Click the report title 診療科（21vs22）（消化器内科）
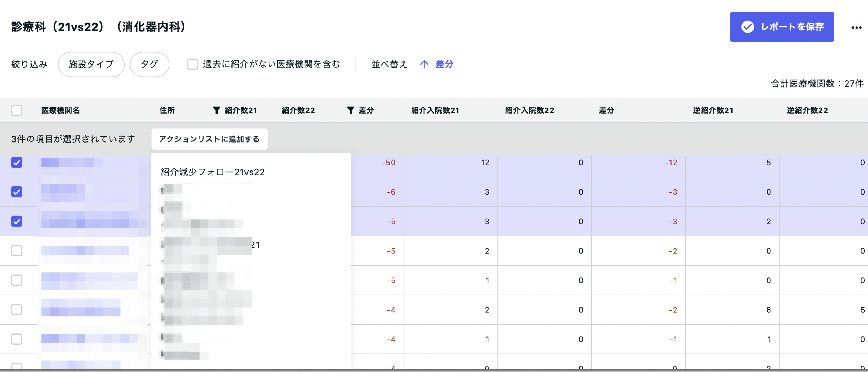The width and height of the screenshot is (868, 372). click(x=99, y=27)
